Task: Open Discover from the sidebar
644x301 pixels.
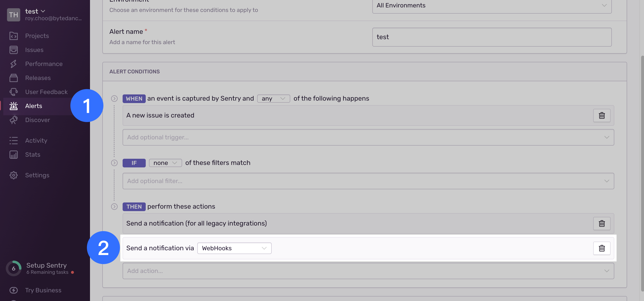Action: pyautogui.click(x=38, y=120)
